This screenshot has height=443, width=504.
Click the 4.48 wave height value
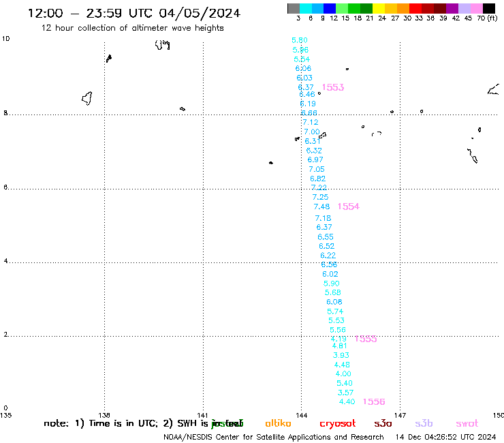(342, 365)
